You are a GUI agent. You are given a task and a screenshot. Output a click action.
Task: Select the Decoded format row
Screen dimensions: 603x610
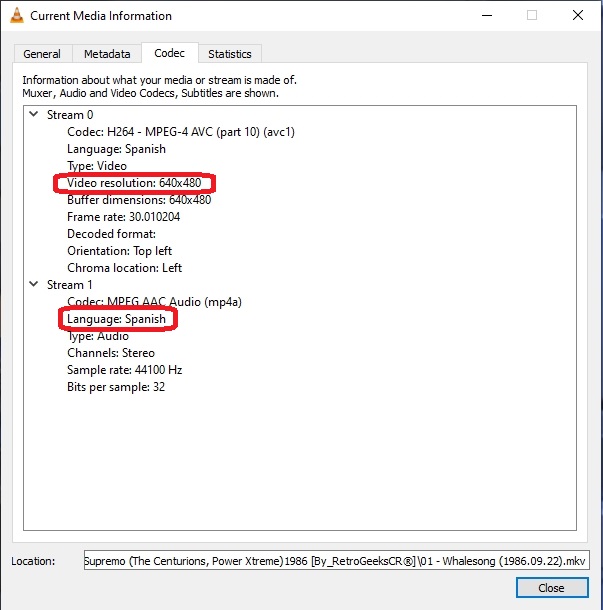point(111,234)
